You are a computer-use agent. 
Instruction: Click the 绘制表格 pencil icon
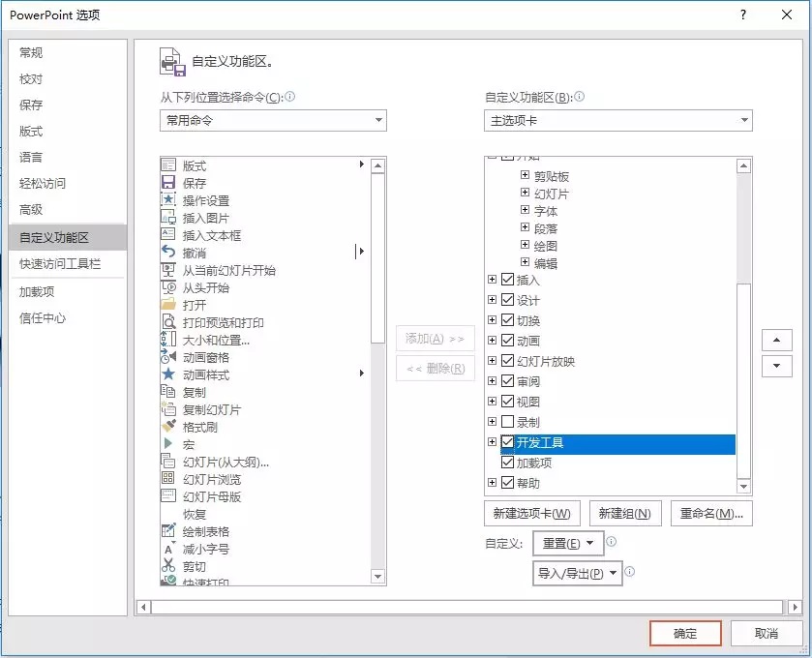coord(168,530)
